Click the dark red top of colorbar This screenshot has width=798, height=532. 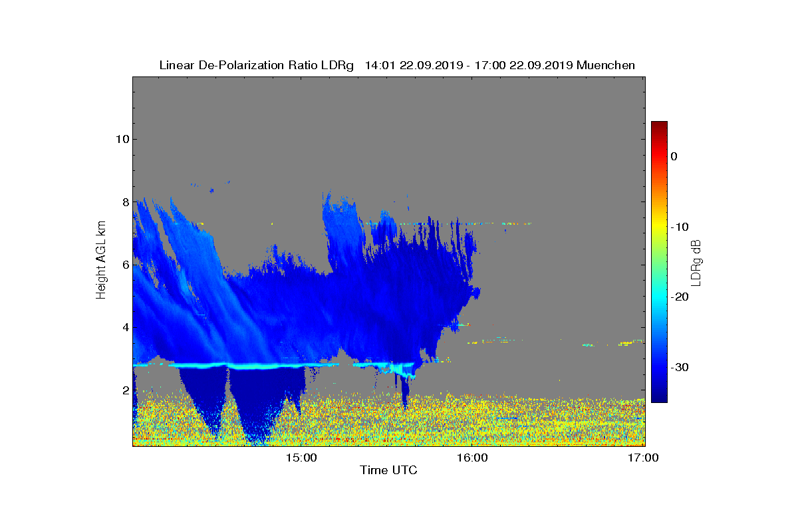659,126
